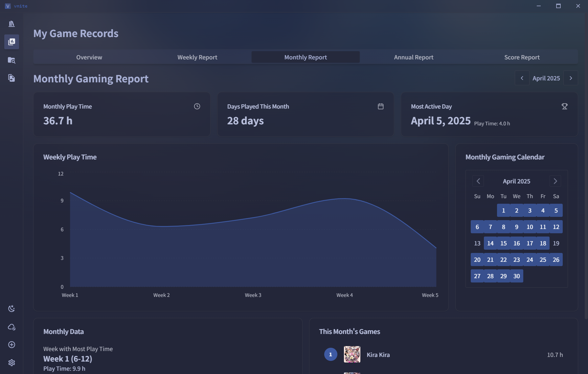This screenshot has height=374, width=588.
Task: Click the rank 1 badge
Action: point(331,354)
